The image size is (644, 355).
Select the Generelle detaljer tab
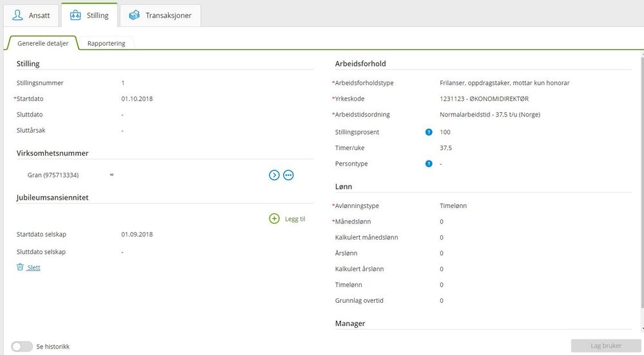click(x=43, y=43)
